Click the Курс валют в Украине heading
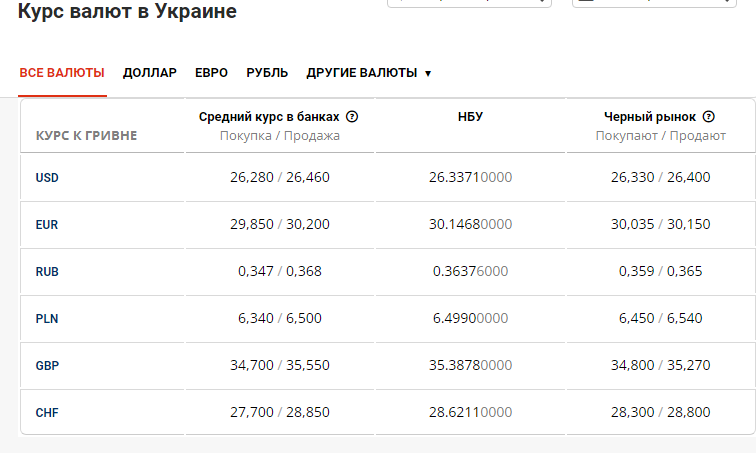The width and height of the screenshot is (756, 453). pyautogui.click(x=128, y=13)
